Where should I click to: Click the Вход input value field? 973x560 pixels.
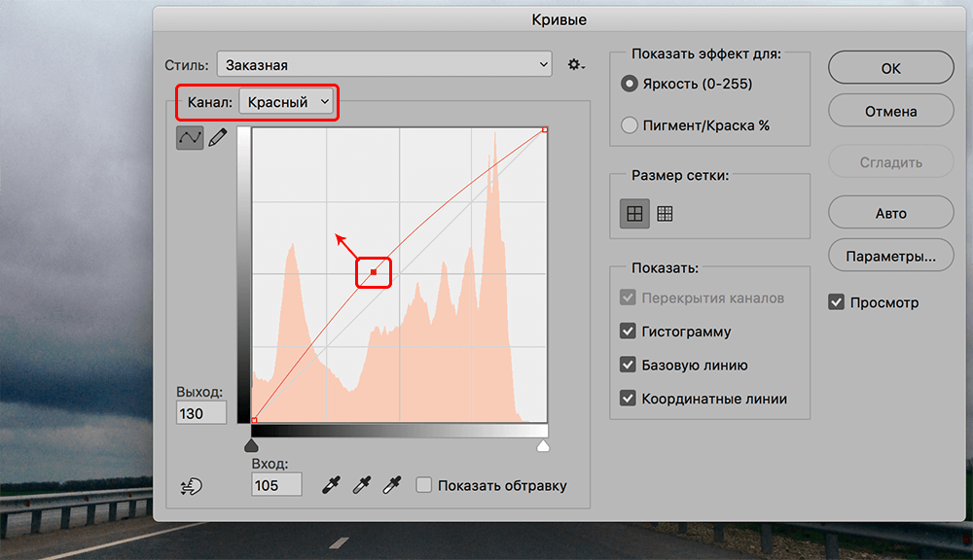(276, 485)
